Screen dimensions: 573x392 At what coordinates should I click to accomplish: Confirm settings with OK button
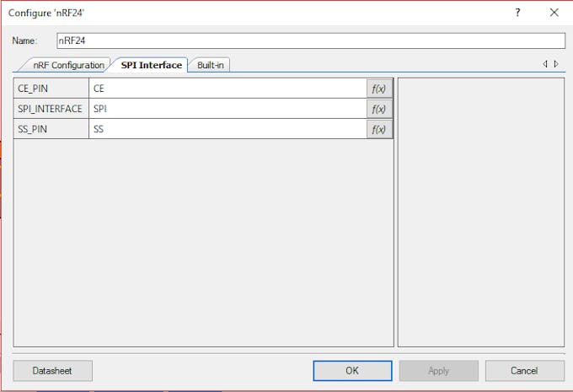(x=352, y=371)
